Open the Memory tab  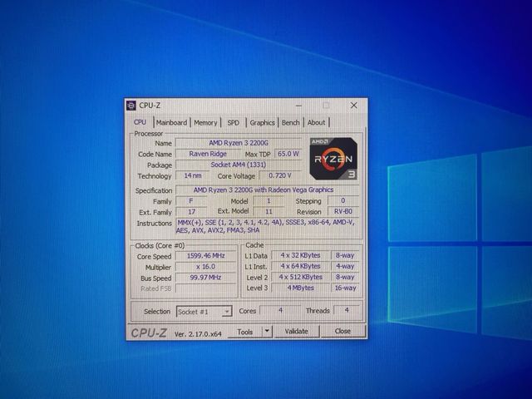tap(205, 122)
